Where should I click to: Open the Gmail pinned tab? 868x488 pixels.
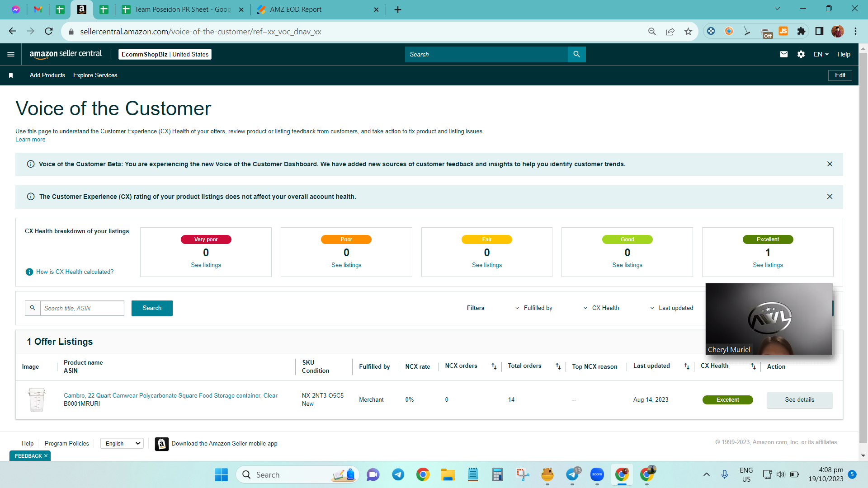click(x=38, y=9)
